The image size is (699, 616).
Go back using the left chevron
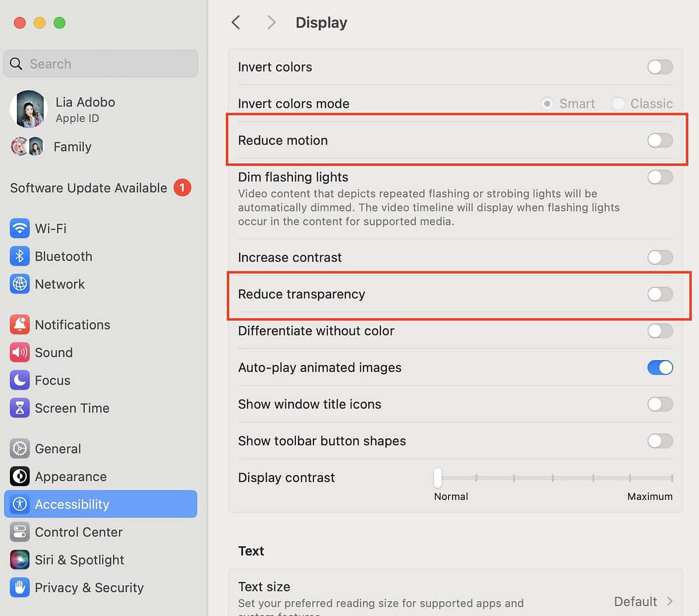point(236,23)
